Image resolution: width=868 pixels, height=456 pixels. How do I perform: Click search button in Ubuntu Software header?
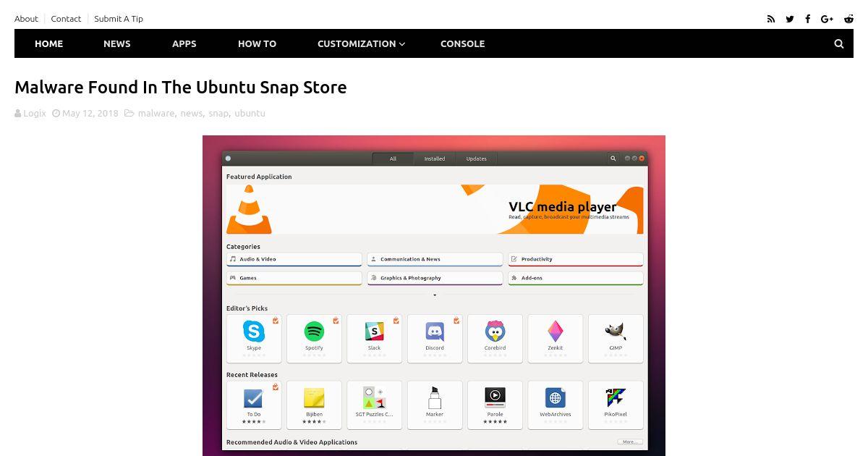(x=613, y=159)
